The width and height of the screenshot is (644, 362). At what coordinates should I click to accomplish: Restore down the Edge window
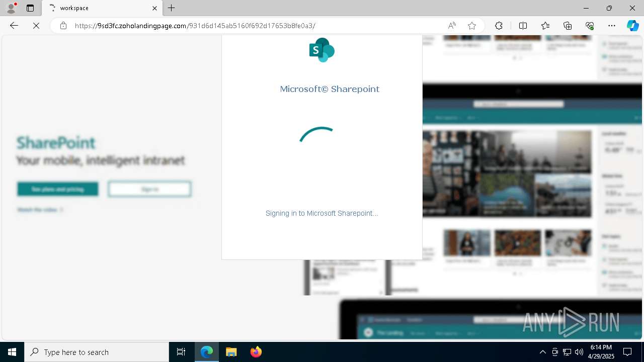pos(609,8)
